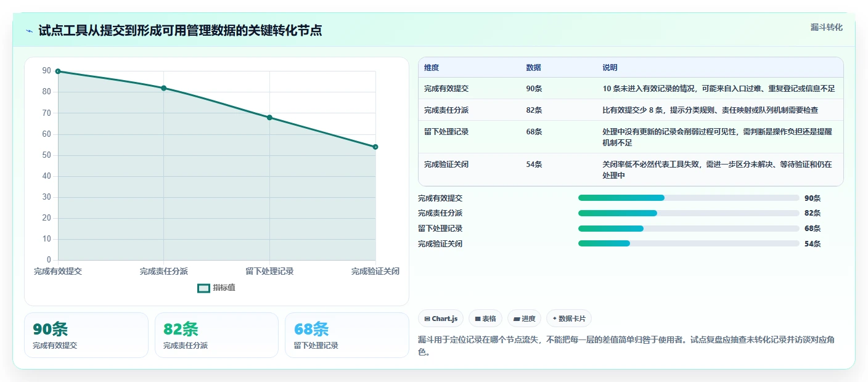Click the x-axis label 留下处理记录
This screenshot has width=868, height=382.
(269, 272)
